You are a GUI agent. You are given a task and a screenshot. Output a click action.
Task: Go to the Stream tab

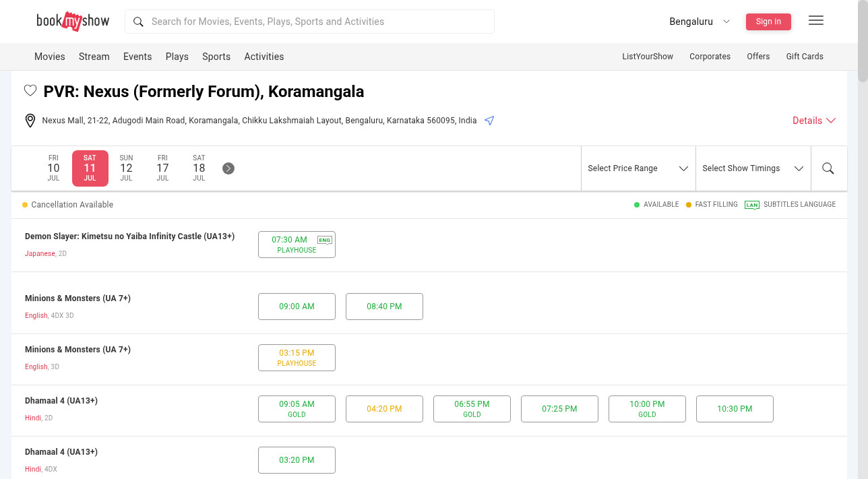(x=94, y=57)
